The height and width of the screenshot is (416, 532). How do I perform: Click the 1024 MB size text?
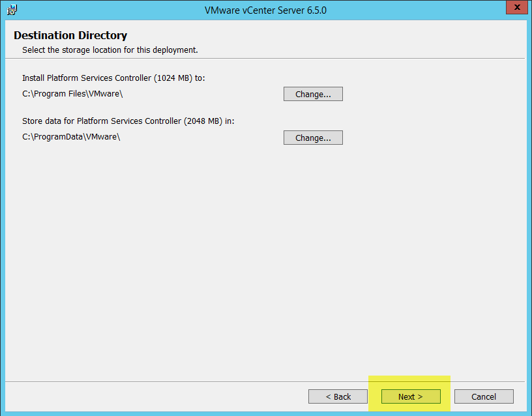point(174,78)
